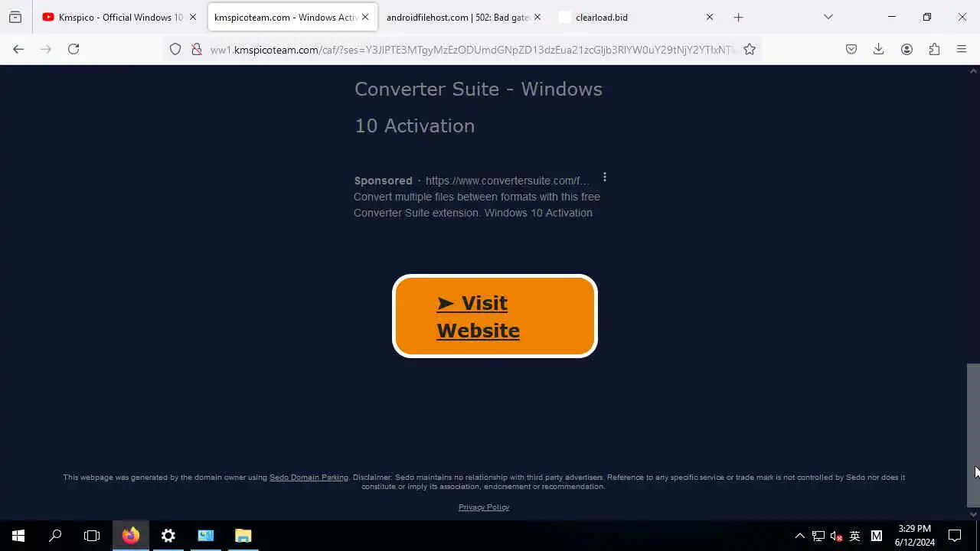
Task: Click scrollbar down arrow
Action: pos(973,514)
